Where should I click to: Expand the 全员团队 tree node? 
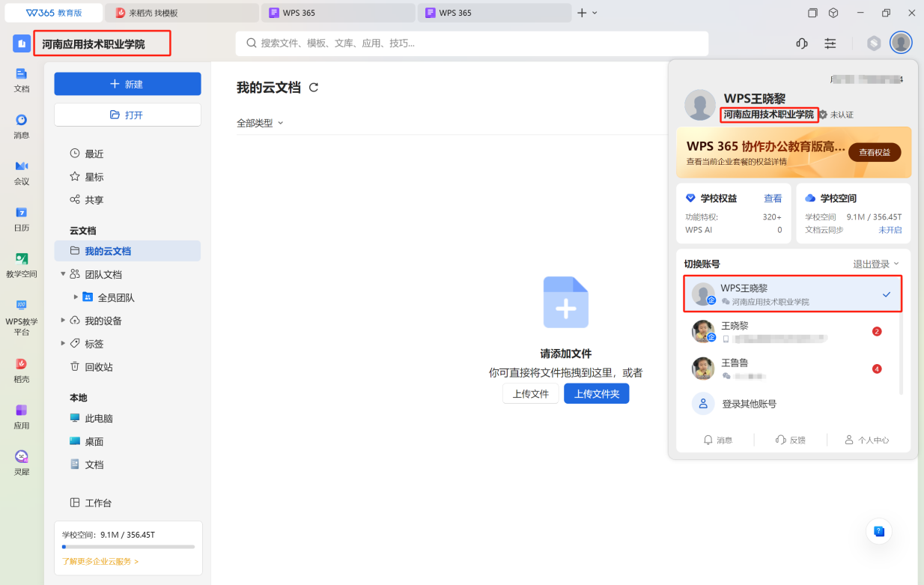pyautogui.click(x=76, y=297)
